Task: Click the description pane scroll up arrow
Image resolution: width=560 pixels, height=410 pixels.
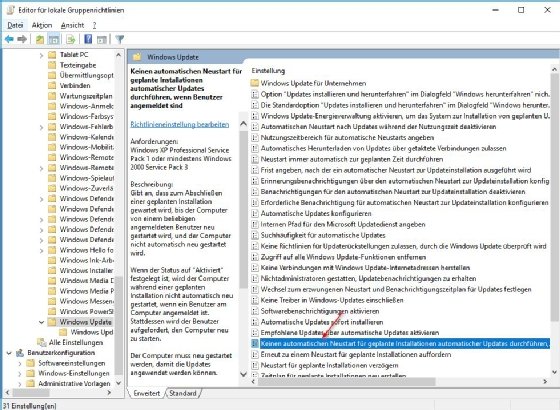Action: pyautogui.click(x=244, y=124)
